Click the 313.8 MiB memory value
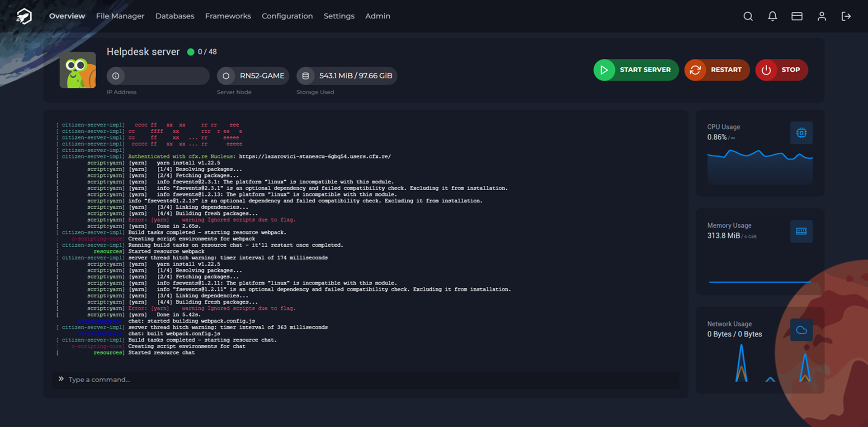Viewport: 868px width, 427px height. [x=724, y=236]
